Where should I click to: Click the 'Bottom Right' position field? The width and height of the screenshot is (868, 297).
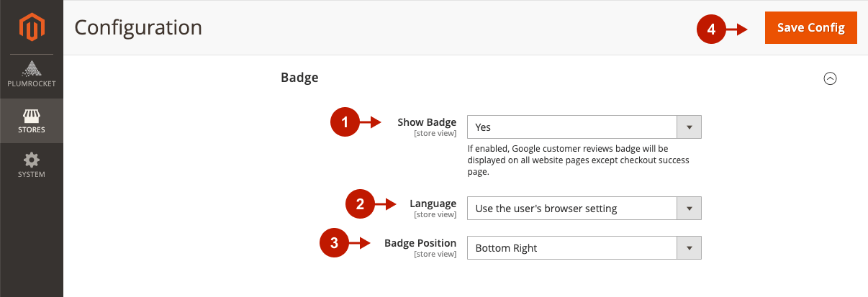tap(584, 248)
